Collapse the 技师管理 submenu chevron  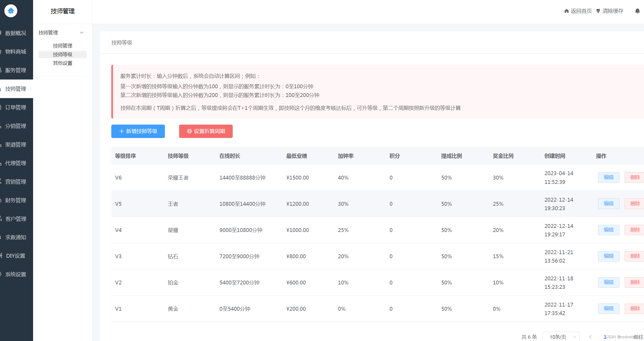click(x=81, y=33)
